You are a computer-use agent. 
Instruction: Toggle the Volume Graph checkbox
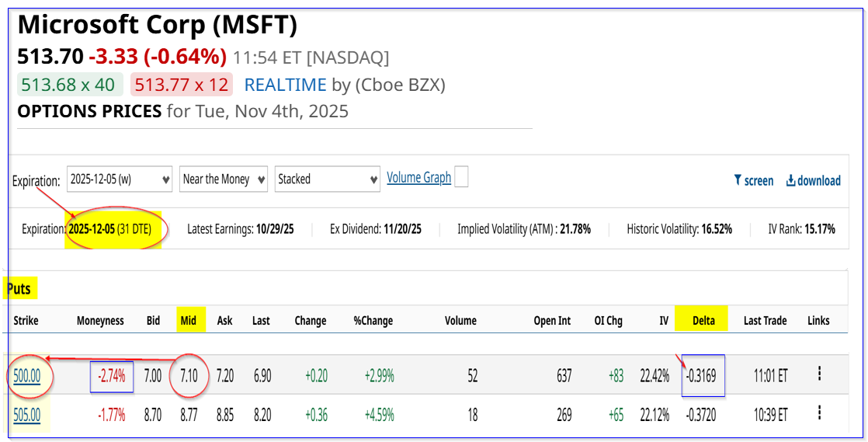461,177
